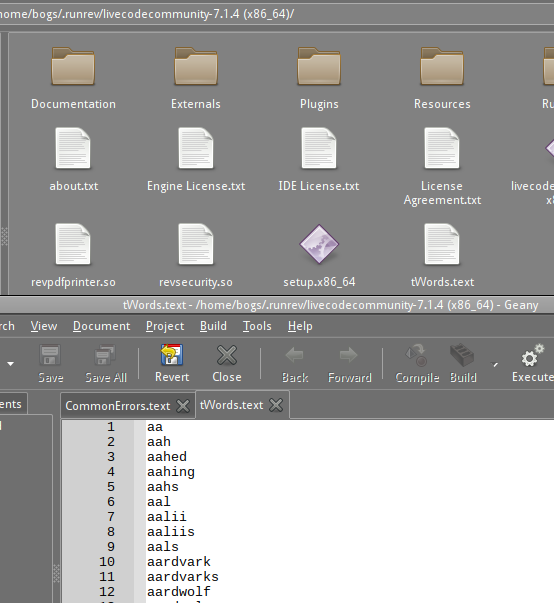This screenshot has width=554, height=603.
Task: Click the word 'aardwolf' in the editor
Action: tap(179, 592)
